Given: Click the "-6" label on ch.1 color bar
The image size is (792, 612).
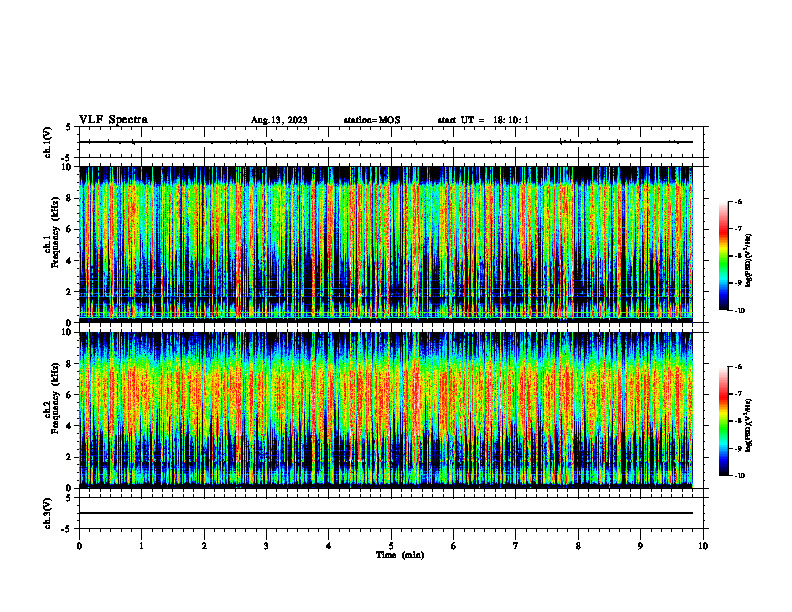Looking at the screenshot, I should coord(738,202).
